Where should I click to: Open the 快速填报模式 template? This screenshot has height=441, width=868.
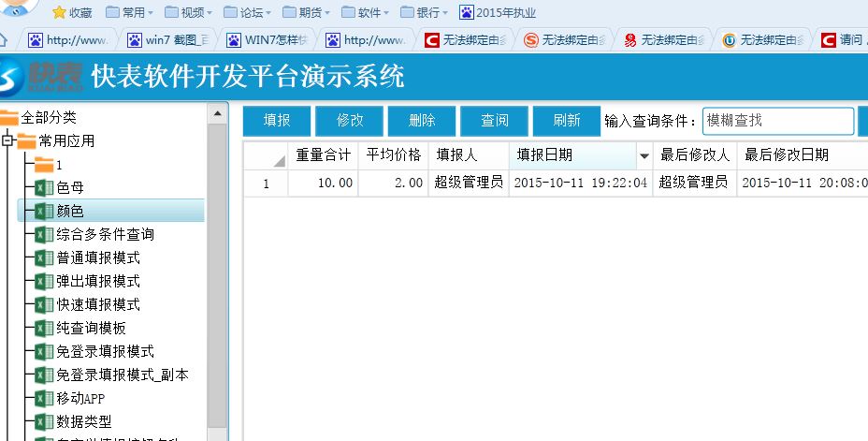pyautogui.click(x=98, y=304)
